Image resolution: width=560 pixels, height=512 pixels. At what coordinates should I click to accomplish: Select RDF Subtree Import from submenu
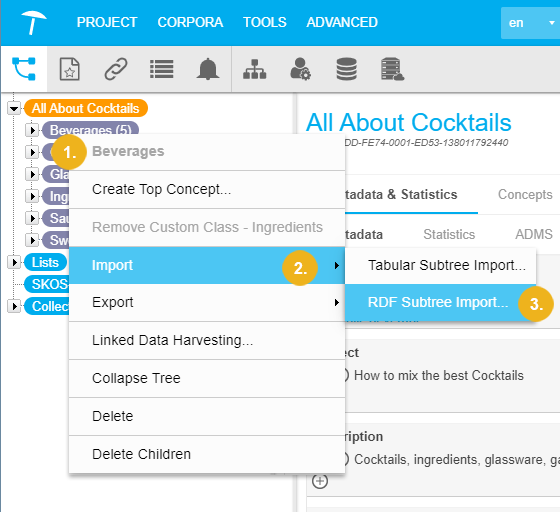coord(440,302)
